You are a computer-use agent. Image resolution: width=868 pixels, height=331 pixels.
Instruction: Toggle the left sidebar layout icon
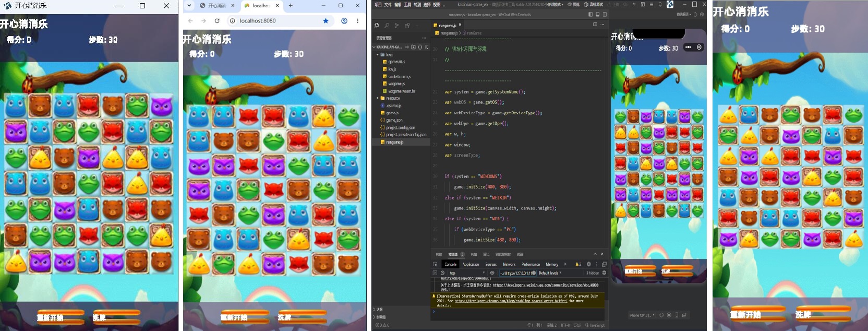[x=590, y=15]
